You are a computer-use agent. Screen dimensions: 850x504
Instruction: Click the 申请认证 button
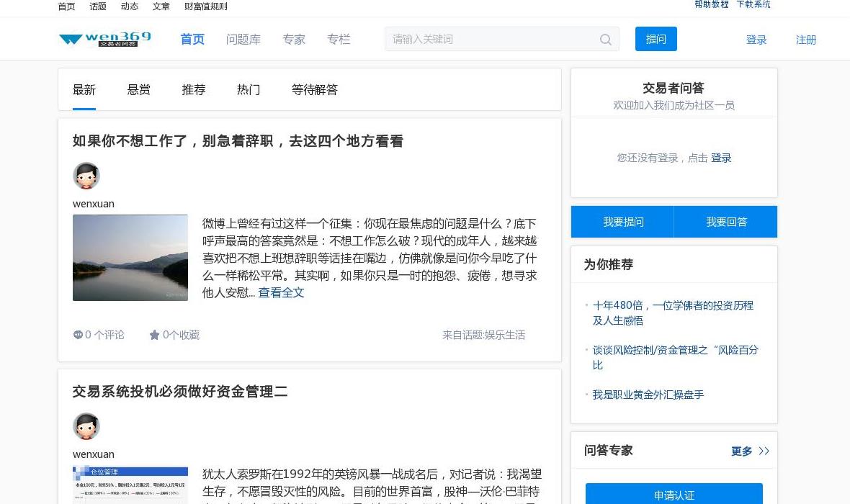[x=674, y=494]
